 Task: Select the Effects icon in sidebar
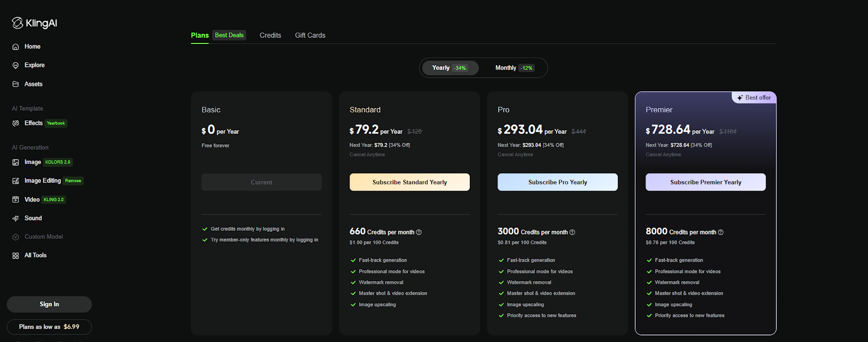click(x=16, y=123)
